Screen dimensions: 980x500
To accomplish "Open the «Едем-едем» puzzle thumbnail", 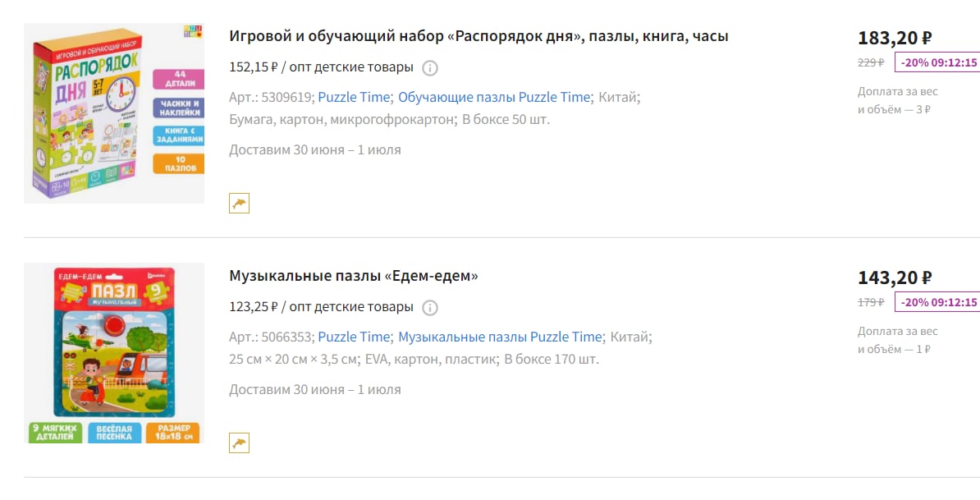I will click(114, 353).
